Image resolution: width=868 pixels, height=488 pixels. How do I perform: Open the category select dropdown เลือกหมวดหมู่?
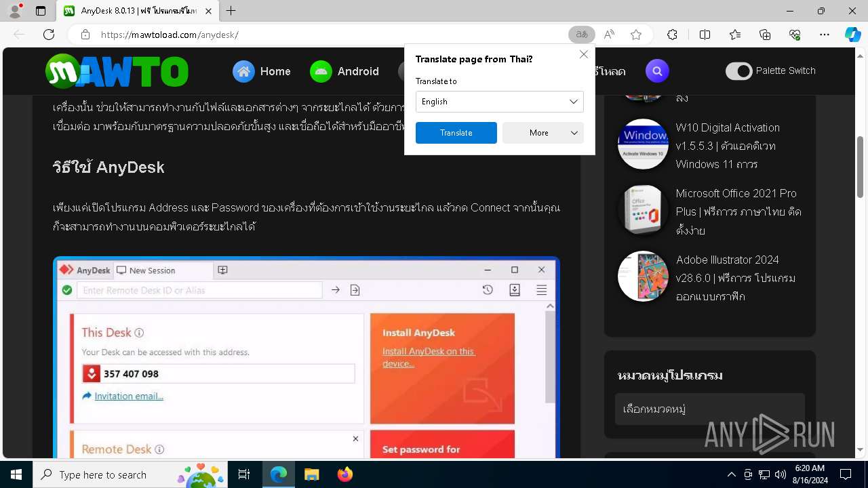[709, 409]
